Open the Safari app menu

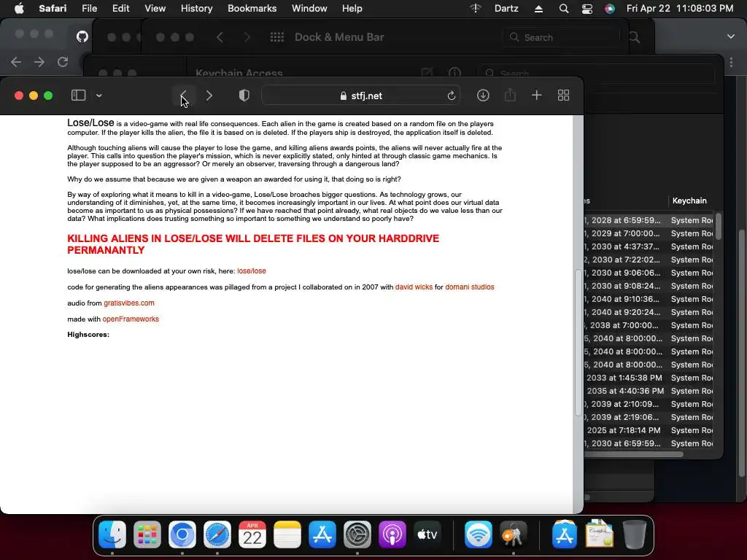[x=53, y=9]
